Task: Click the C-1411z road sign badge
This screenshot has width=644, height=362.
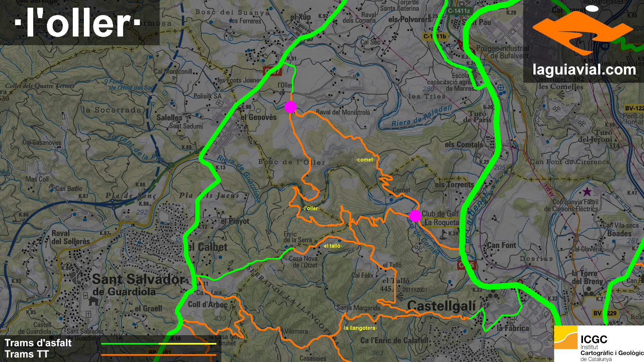Action: [459, 11]
